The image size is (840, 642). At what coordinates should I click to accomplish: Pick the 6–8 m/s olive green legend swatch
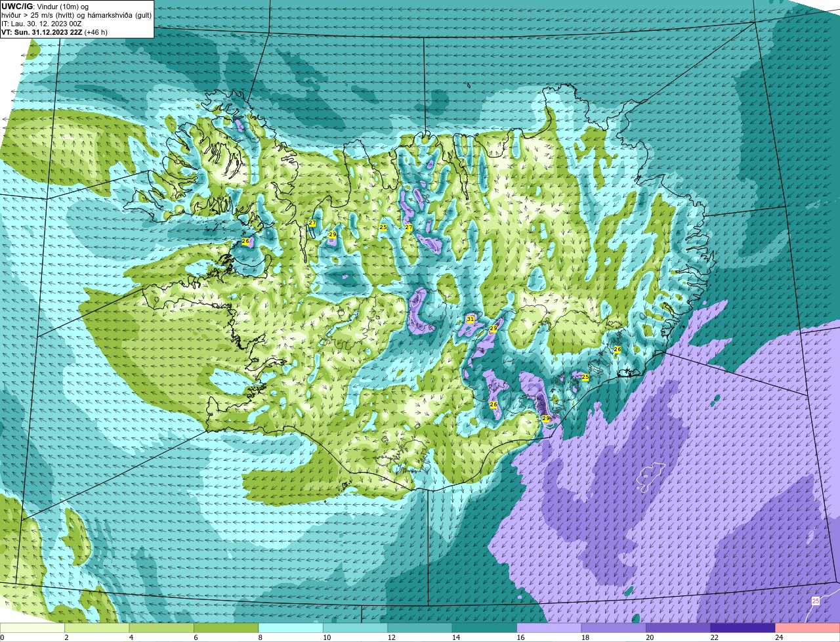[x=226, y=628]
